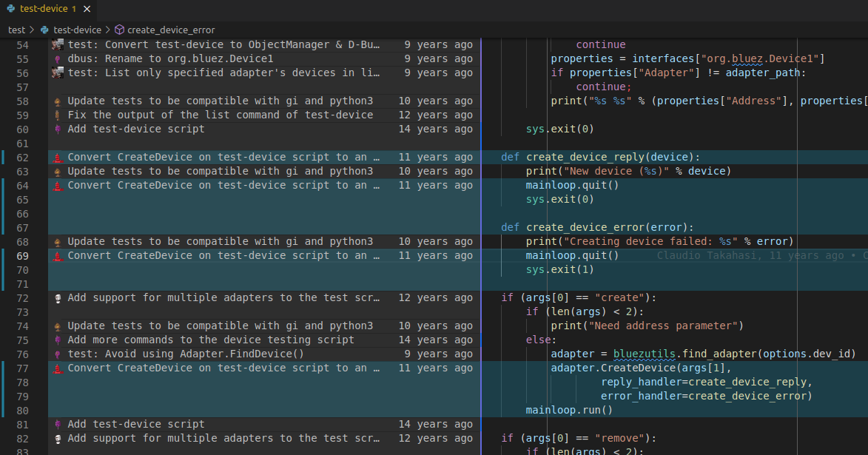Click author avatar on blame line 64
868x455 pixels.
click(58, 186)
